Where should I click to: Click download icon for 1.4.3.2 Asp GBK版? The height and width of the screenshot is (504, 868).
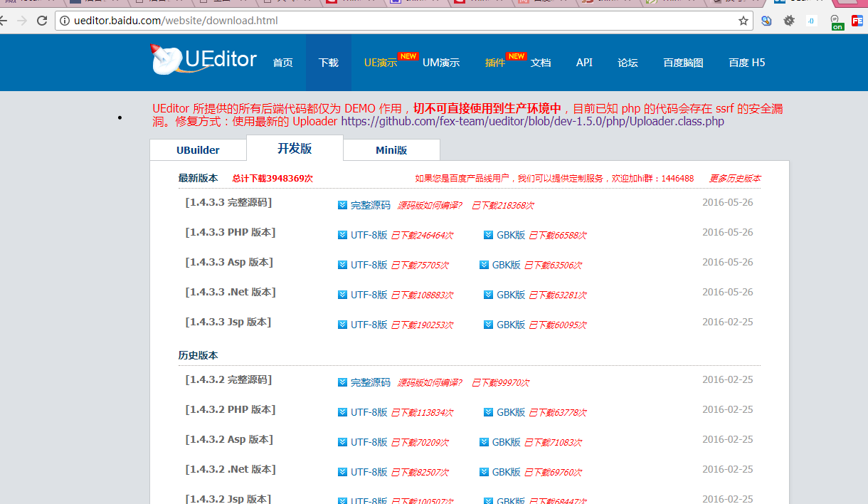click(x=485, y=442)
